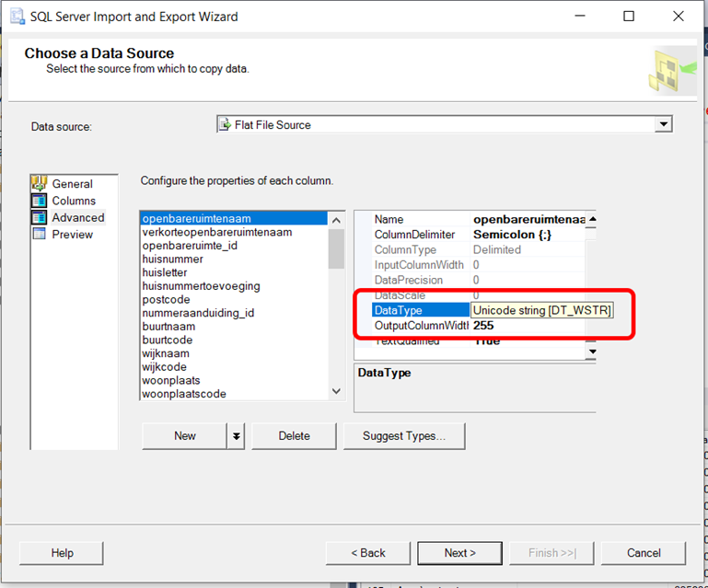708x588 pixels.
Task: Click the Name property row
Action: (479, 219)
